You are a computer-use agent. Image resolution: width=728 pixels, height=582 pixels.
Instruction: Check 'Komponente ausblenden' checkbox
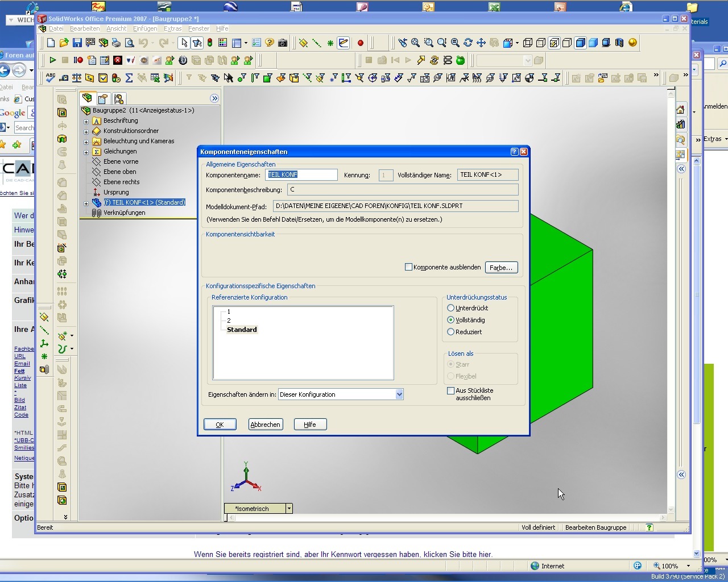[x=408, y=267]
